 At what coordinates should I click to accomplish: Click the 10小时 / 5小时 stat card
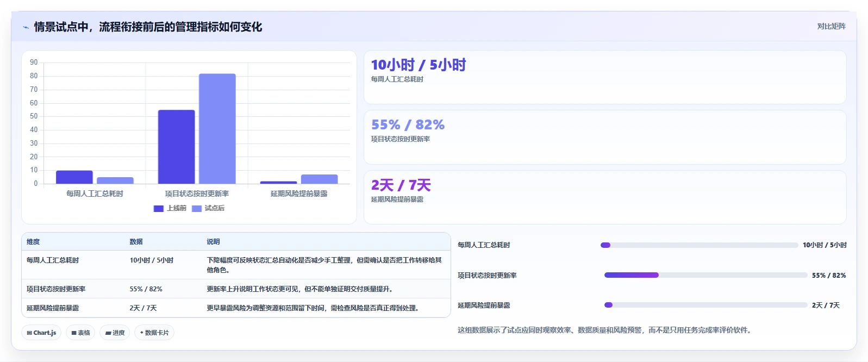(x=605, y=77)
